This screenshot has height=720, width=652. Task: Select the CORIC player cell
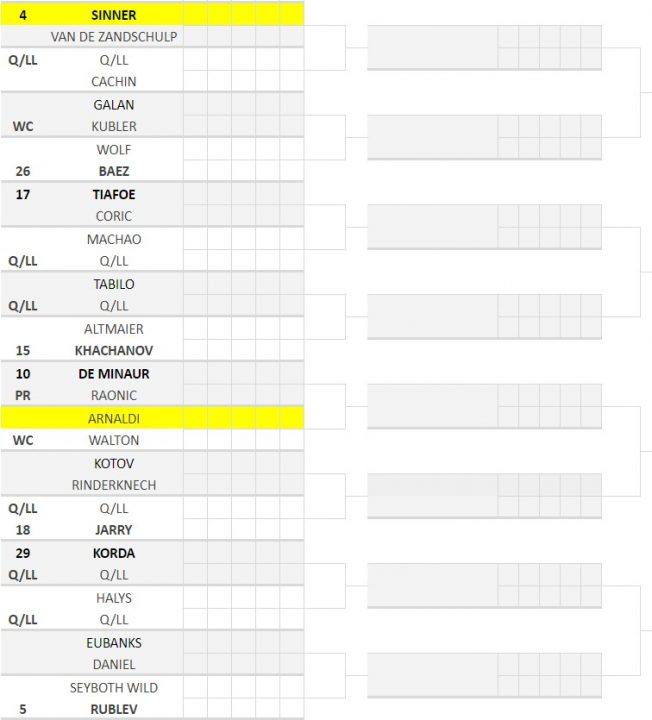pyautogui.click(x=113, y=216)
